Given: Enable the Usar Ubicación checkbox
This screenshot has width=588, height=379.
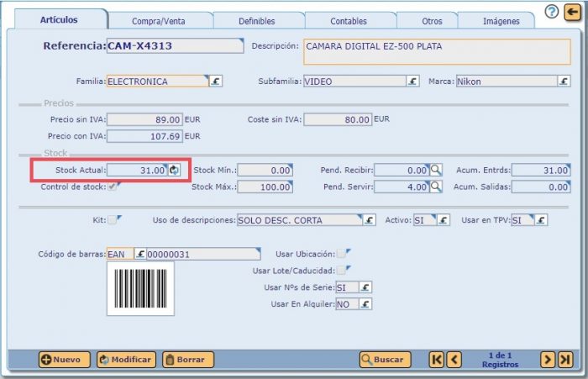Looking at the screenshot, I should click(343, 254).
